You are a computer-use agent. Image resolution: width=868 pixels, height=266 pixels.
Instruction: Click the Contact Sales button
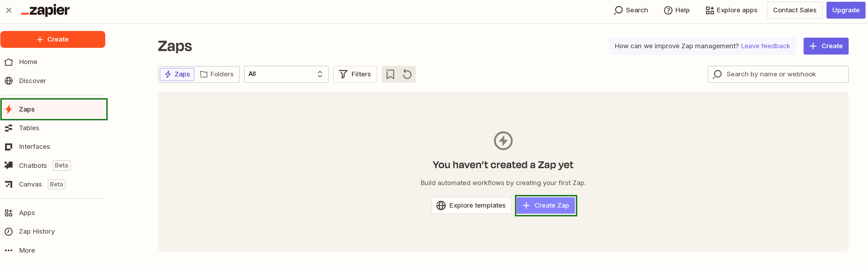[794, 10]
